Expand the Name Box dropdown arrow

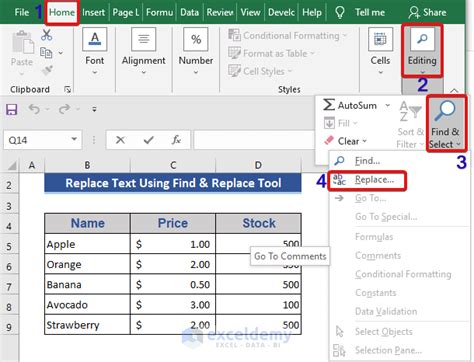[74, 140]
